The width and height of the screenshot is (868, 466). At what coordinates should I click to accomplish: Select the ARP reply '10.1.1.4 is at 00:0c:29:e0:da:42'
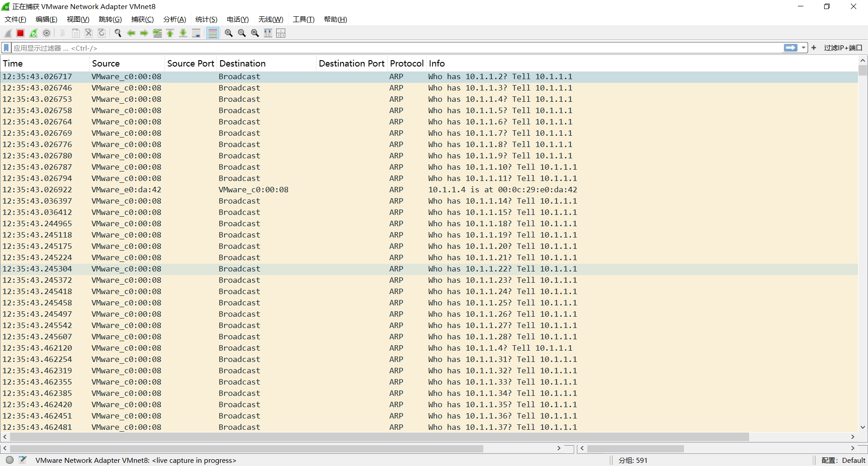(429, 190)
